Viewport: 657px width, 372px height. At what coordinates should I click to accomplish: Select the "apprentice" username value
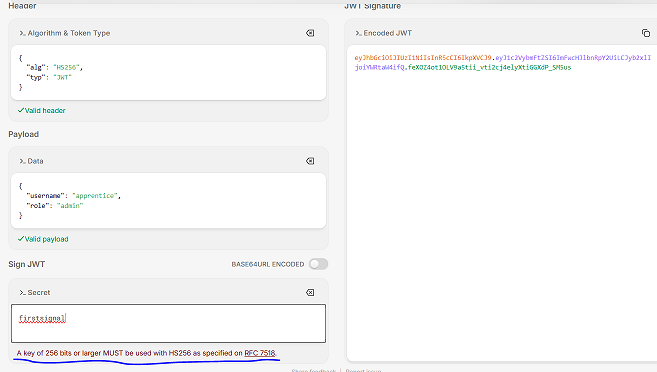click(95, 196)
